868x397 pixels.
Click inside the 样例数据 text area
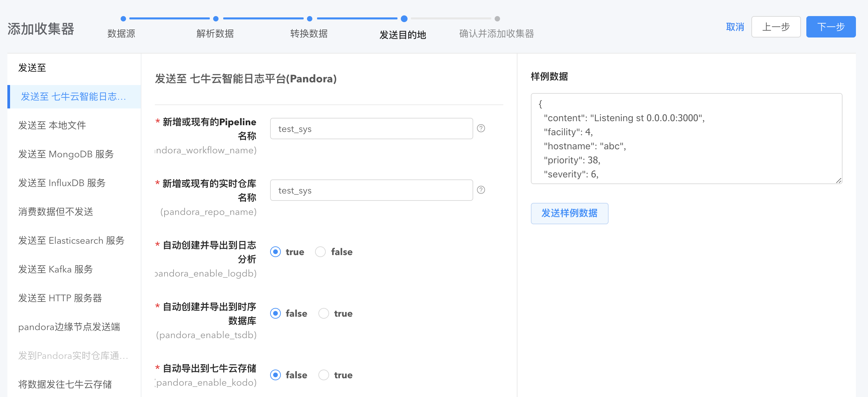click(686, 139)
